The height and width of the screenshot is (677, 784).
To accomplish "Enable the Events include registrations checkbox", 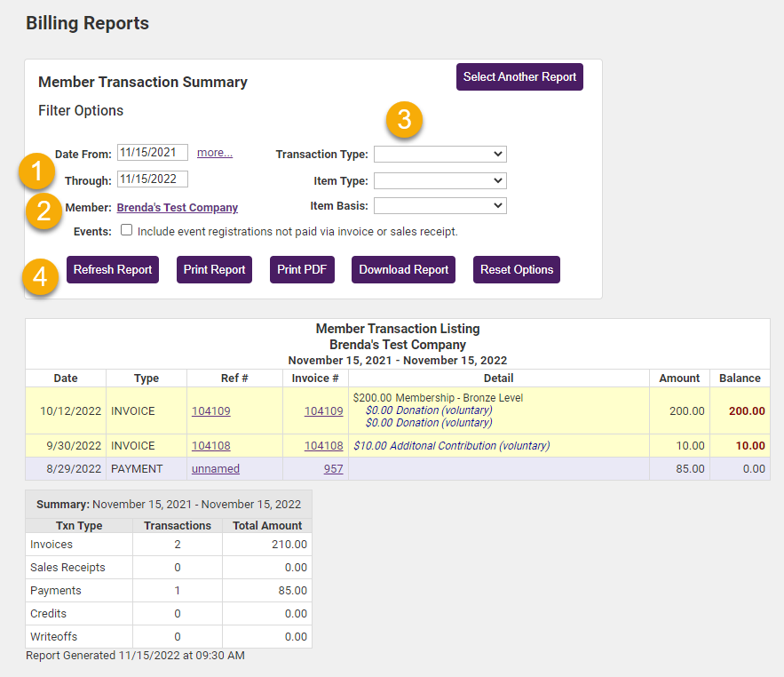I will tap(126, 229).
